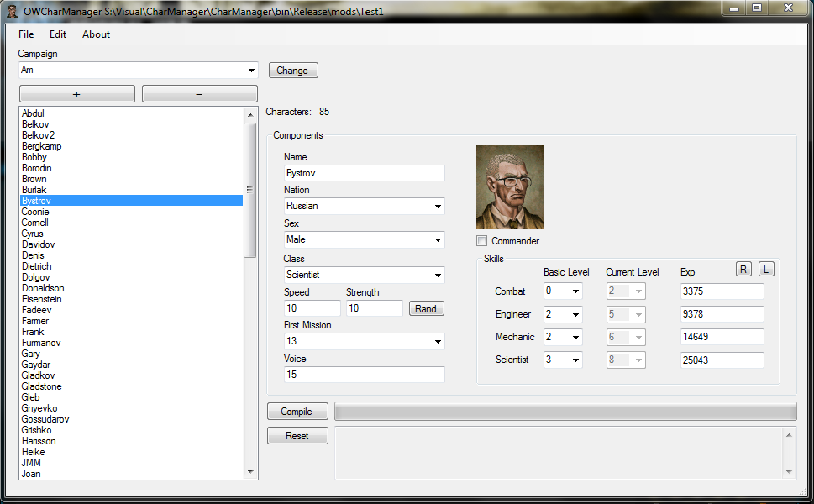This screenshot has height=504, width=814.
Task: Click the Scientist Exp field 25043
Action: tap(722, 360)
